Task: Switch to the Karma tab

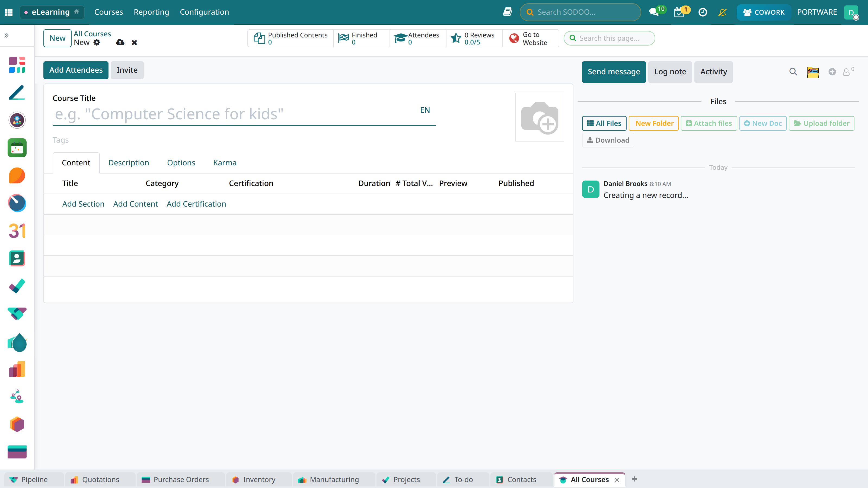Action: coord(225,163)
